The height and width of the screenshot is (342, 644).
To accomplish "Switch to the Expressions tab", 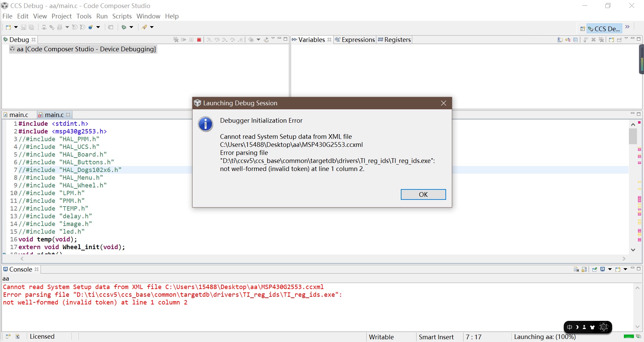I will pos(355,40).
